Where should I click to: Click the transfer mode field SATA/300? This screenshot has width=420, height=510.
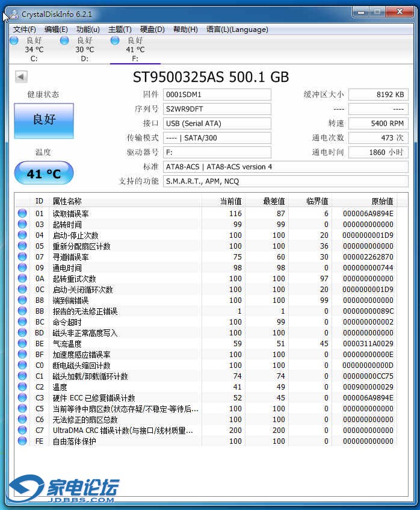coord(217,138)
